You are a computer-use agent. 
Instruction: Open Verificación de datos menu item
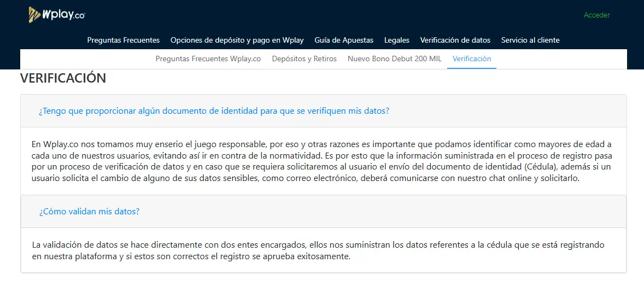[455, 40]
